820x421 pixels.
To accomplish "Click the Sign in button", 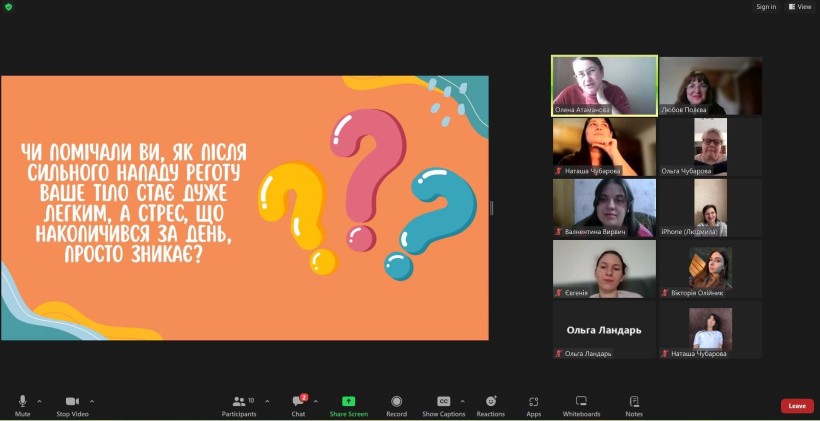I will point(766,7).
